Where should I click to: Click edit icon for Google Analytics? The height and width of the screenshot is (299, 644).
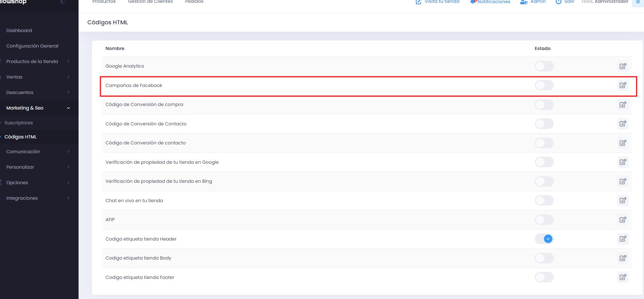tap(623, 66)
